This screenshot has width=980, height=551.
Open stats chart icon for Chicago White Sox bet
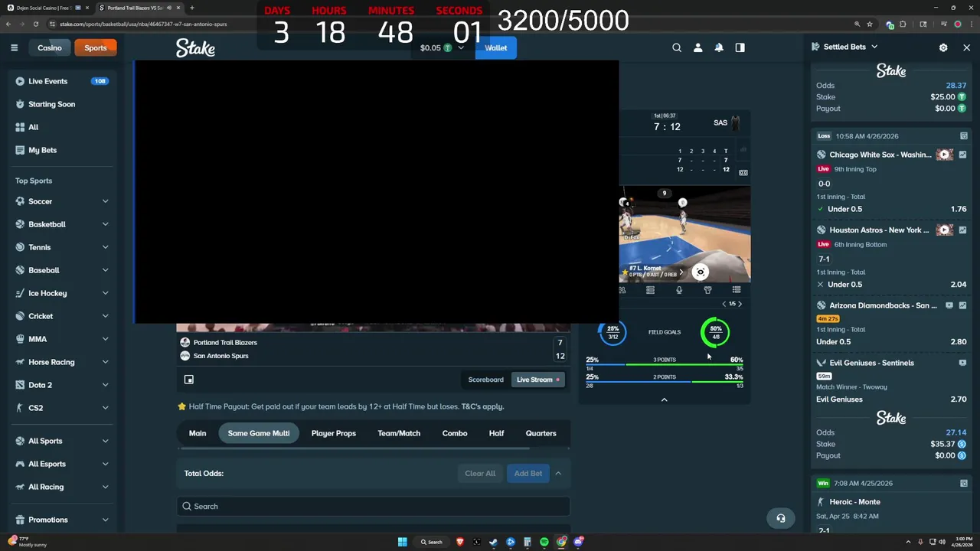[962, 155]
